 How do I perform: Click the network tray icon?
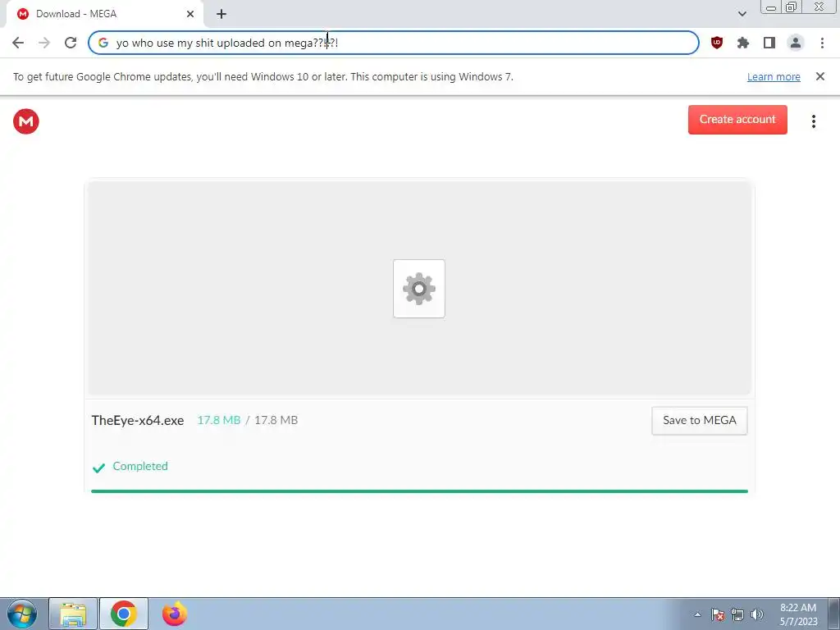[737, 614]
